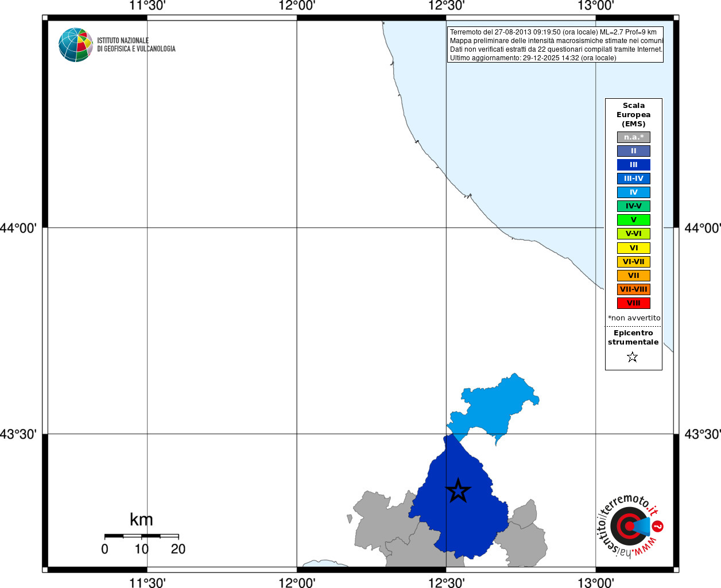
Task: Select the IV intensity swatch
Action: 634,192
